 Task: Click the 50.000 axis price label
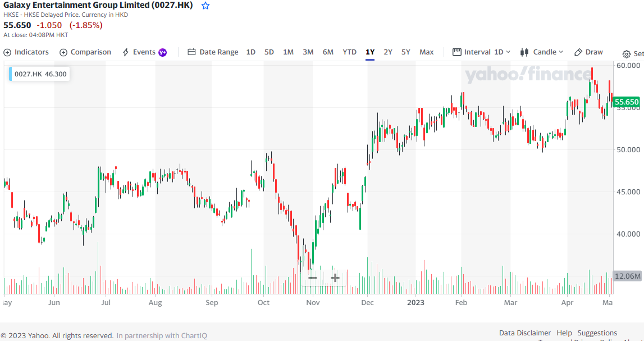(628, 149)
